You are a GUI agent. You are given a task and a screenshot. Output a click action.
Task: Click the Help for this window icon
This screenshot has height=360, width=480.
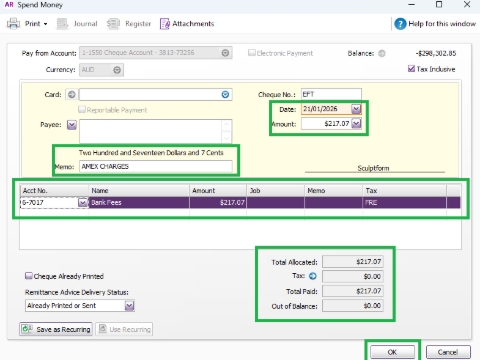400,24
